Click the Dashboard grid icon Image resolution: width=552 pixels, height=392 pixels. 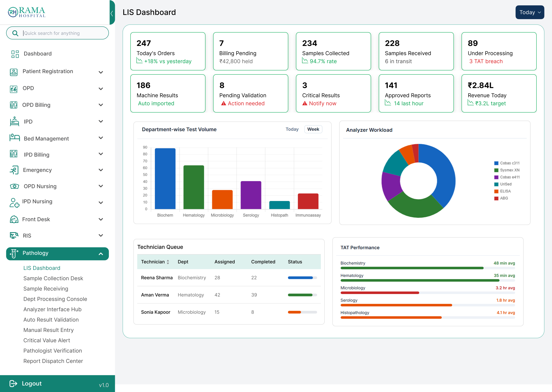click(x=15, y=54)
